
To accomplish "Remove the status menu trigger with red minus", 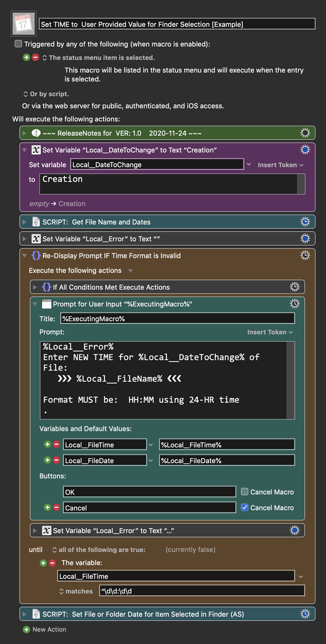I will click(x=35, y=57).
